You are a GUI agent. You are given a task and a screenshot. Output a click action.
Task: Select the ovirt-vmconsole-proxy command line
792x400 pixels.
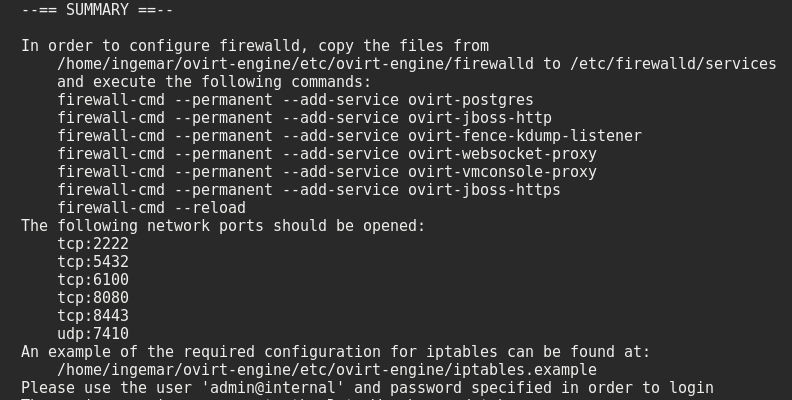pyautogui.click(x=326, y=172)
